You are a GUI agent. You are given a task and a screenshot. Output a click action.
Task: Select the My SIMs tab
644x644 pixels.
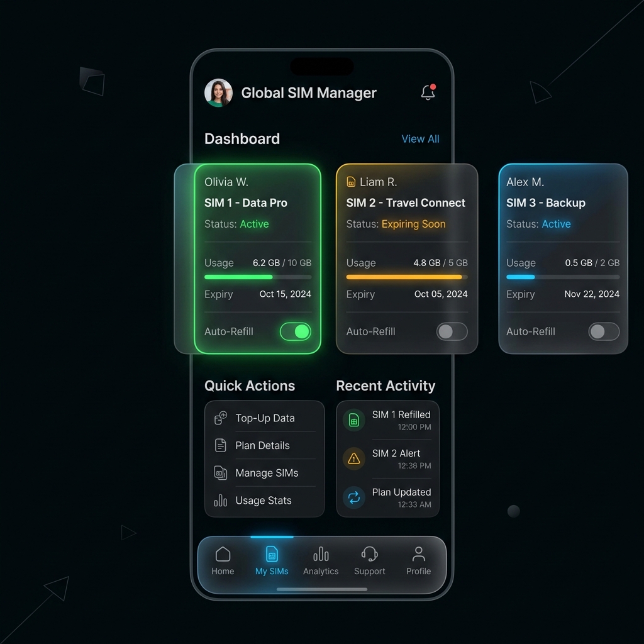(272, 560)
